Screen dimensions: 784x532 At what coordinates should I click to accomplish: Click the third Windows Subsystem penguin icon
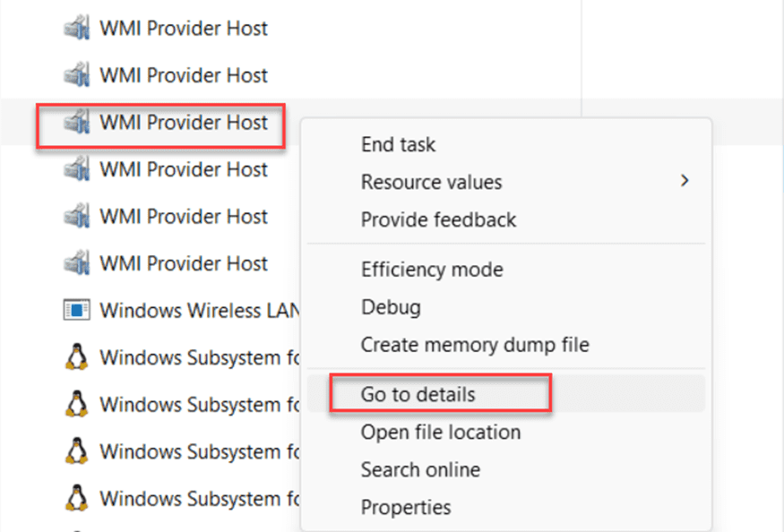click(78, 451)
